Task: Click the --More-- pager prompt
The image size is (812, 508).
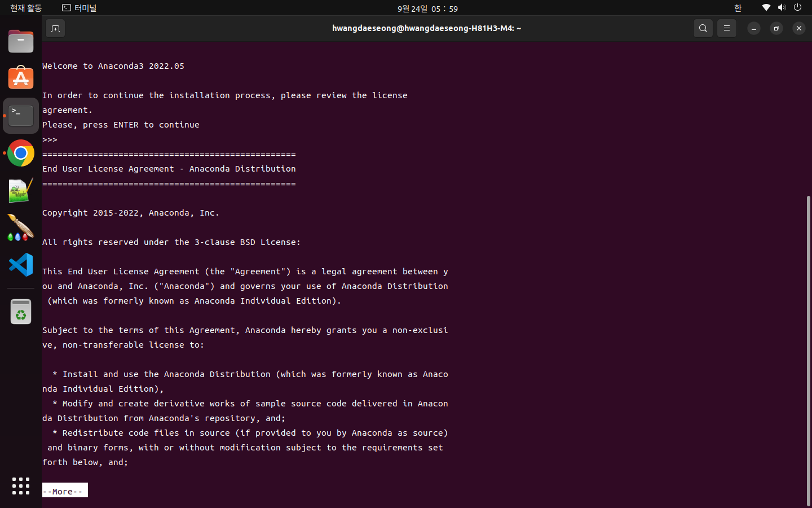Action: (65, 491)
